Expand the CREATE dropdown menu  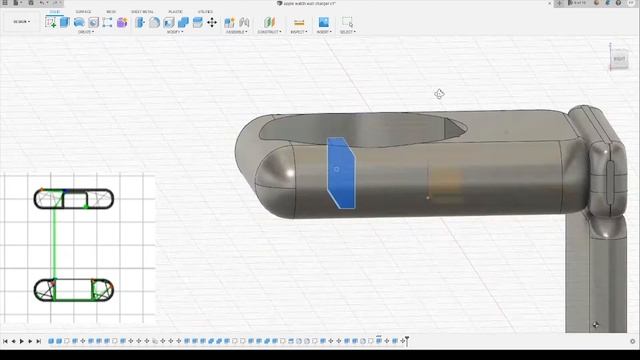86,32
